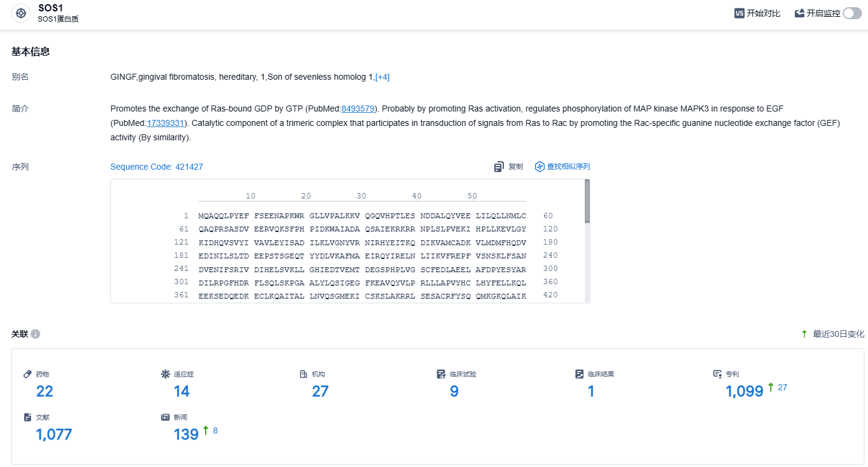Click the 查找相似序列 search icon
This screenshot has height=467, width=868.
pyautogui.click(x=540, y=167)
